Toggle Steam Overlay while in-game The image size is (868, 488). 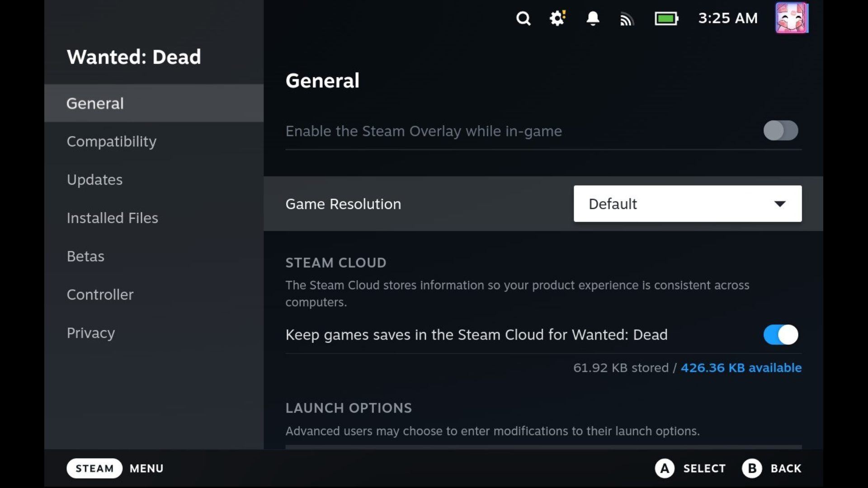780,131
